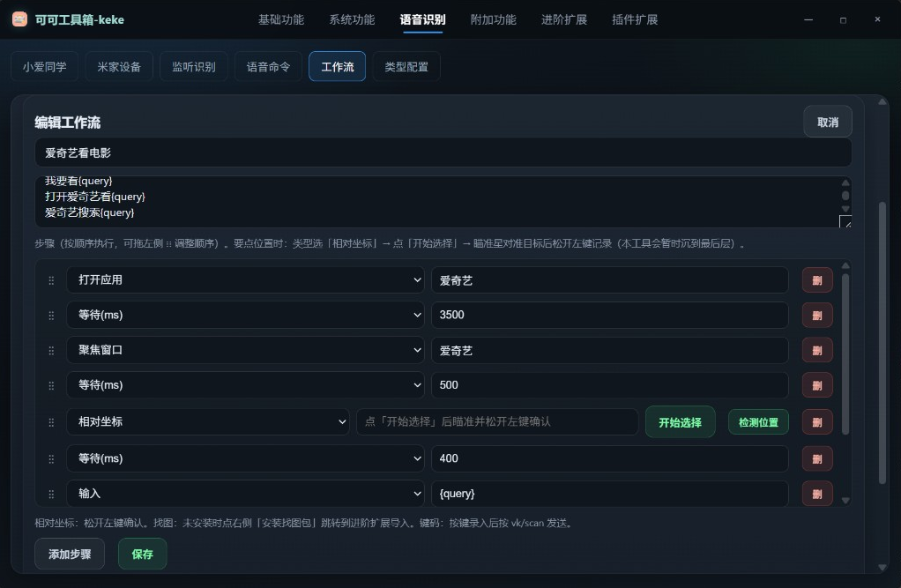The height and width of the screenshot is (588, 901).
Task: Switch to 语音命令 sub-tab
Action: [268, 67]
